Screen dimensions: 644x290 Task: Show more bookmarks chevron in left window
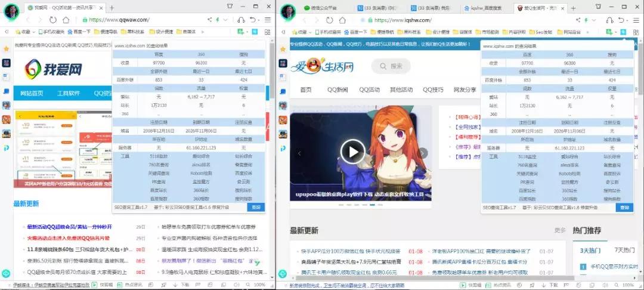(202, 32)
